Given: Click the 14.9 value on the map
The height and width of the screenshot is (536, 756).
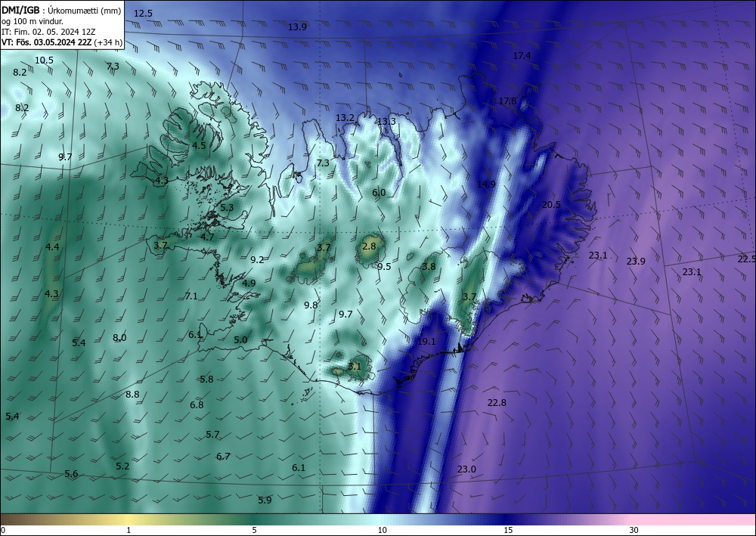Looking at the screenshot, I should [x=486, y=184].
